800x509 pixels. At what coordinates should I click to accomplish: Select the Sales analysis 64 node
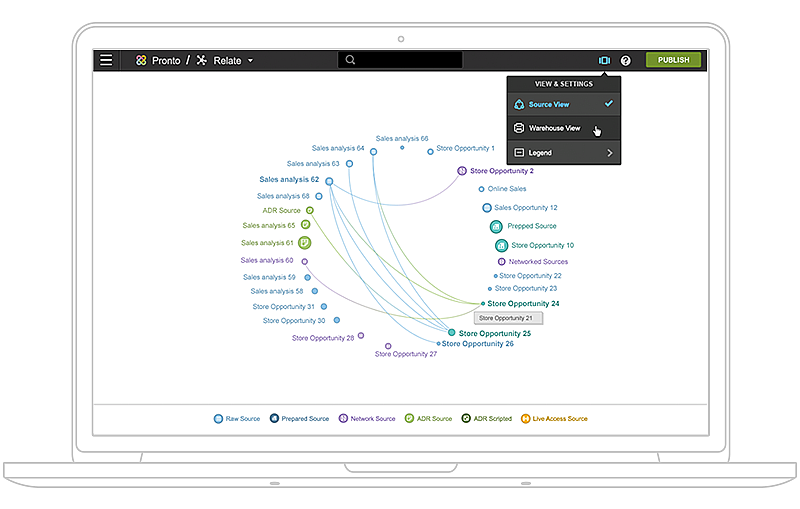point(373,151)
